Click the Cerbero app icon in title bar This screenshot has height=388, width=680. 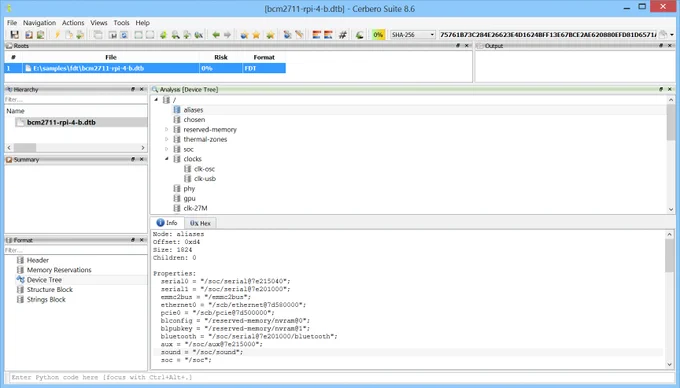pos(9,8)
